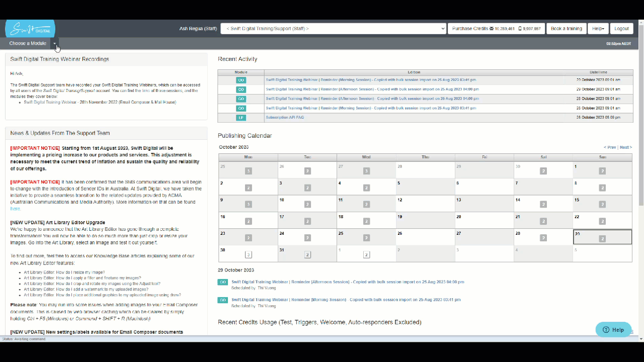
Task: Open event badge on November 1 cell
Action: (x=366, y=255)
